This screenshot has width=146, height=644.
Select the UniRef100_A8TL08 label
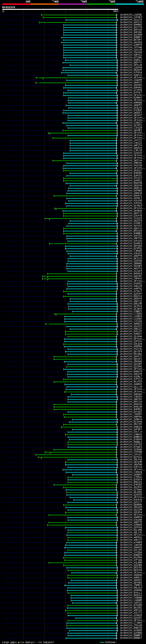(x=131, y=65)
